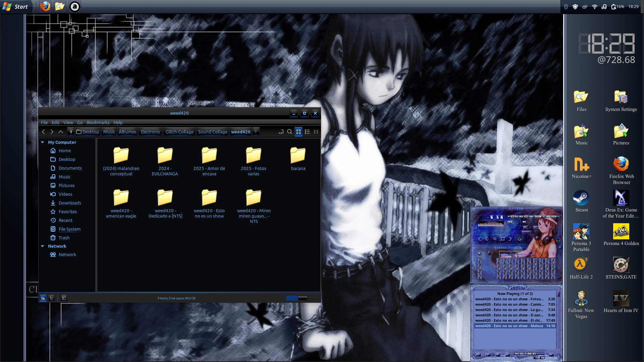Jump to Music in the path bar

coord(109,132)
